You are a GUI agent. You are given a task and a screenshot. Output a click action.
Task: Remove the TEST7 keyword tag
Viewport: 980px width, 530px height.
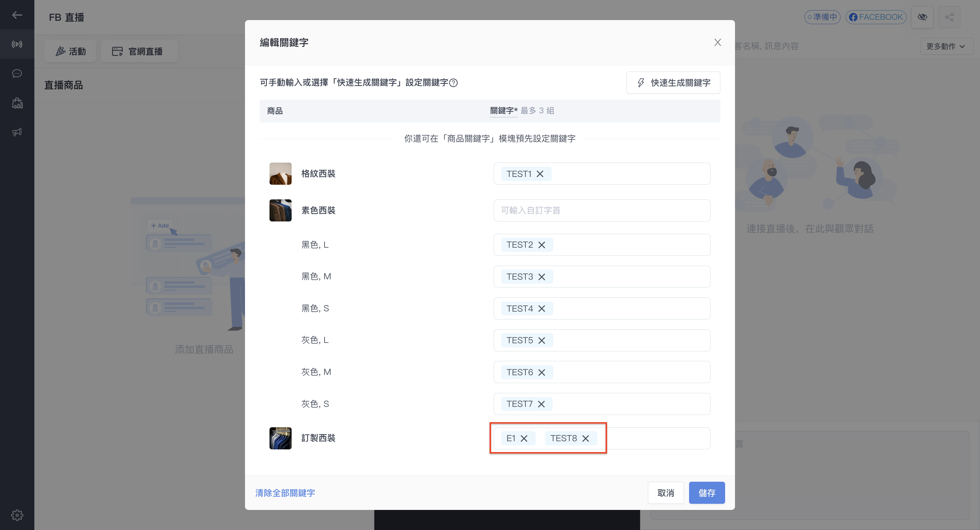[x=541, y=404]
